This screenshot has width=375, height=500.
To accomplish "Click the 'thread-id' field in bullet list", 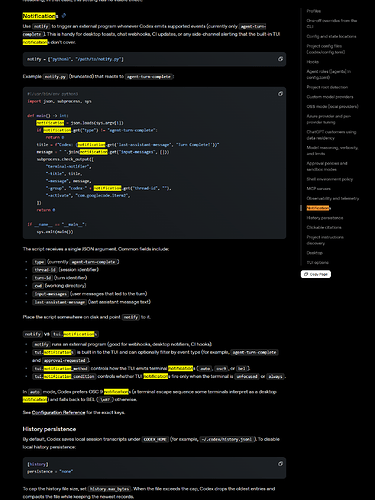I will [45, 270].
